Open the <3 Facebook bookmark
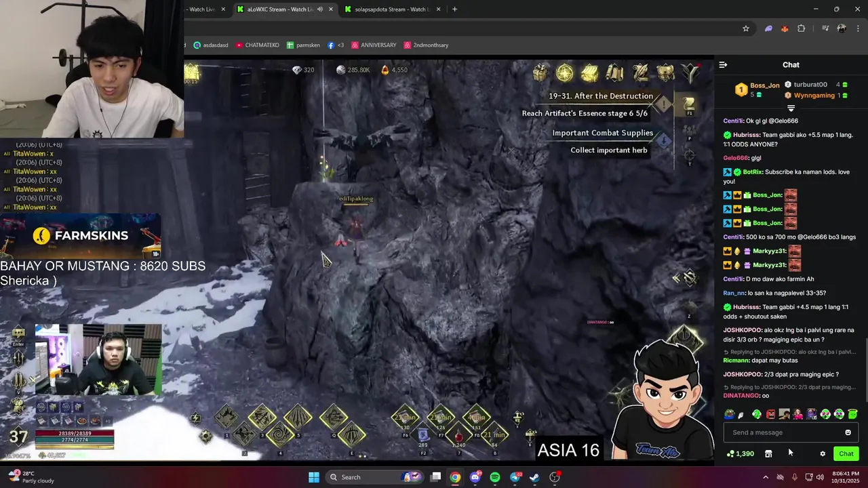Screen dimensions: 868x488 click(336, 45)
